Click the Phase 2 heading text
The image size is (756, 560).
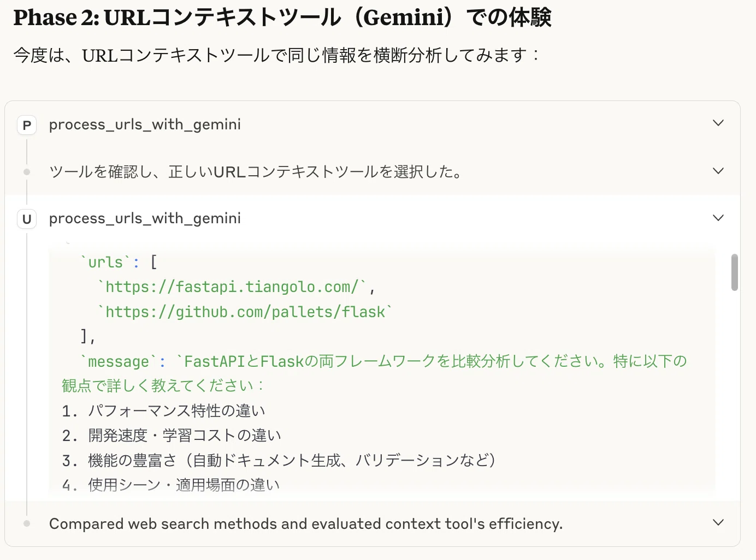(282, 17)
